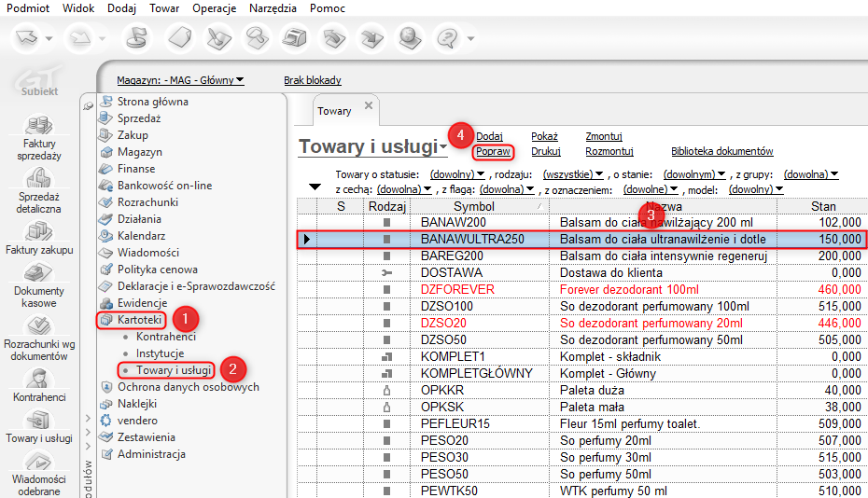The image size is (868, 498).
Task: Click the Sprzedaż module icon in tree
Action: coord(105,118)
